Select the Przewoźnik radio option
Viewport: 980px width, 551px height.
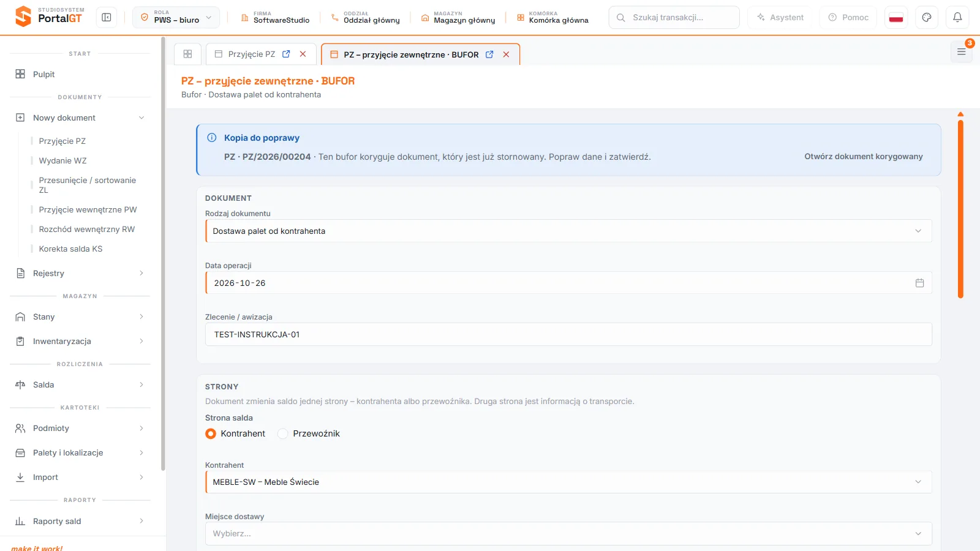(x=283, y=433)
